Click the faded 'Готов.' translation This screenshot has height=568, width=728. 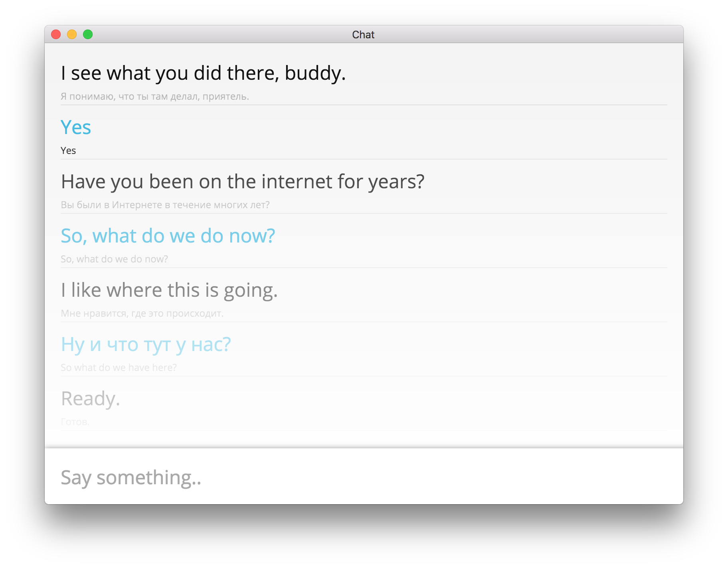(75, 422)
